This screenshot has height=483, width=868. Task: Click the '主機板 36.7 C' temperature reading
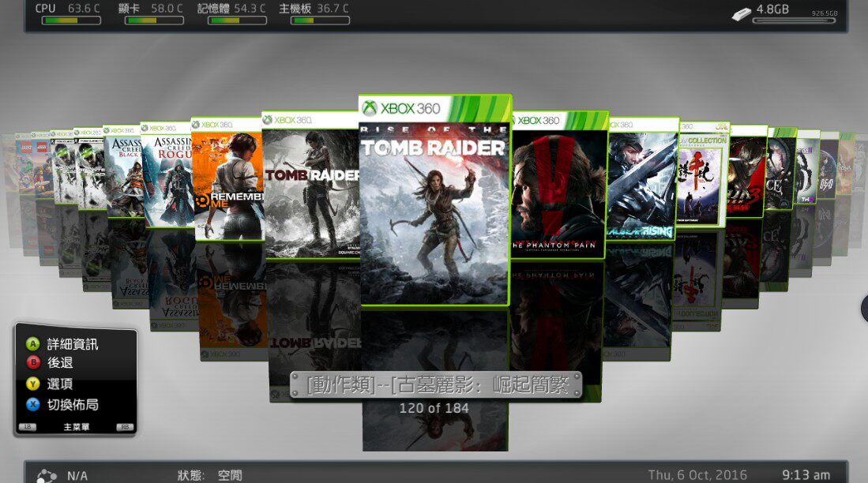click(314, 9)
